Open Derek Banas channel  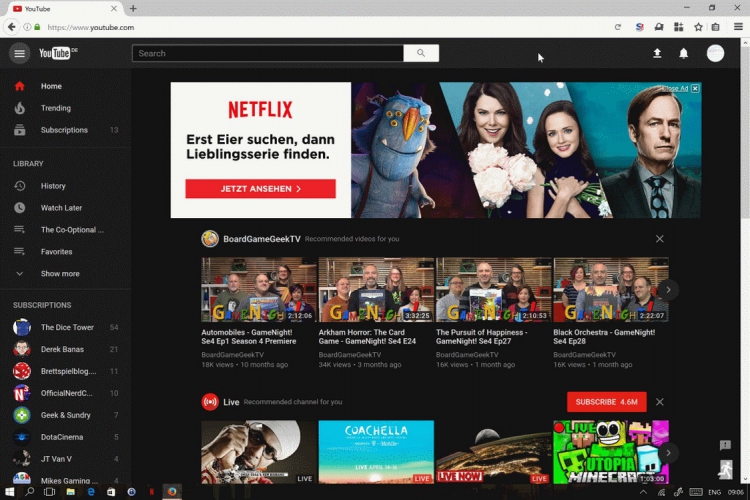tap(66, 349)
